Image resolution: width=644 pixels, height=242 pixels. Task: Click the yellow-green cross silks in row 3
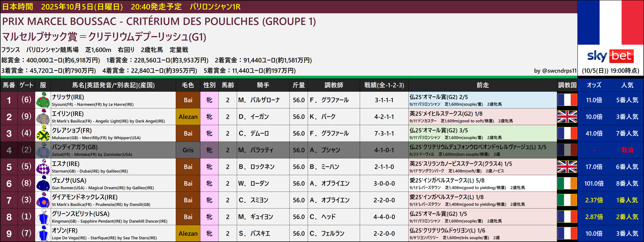click(x=43, y=134)
